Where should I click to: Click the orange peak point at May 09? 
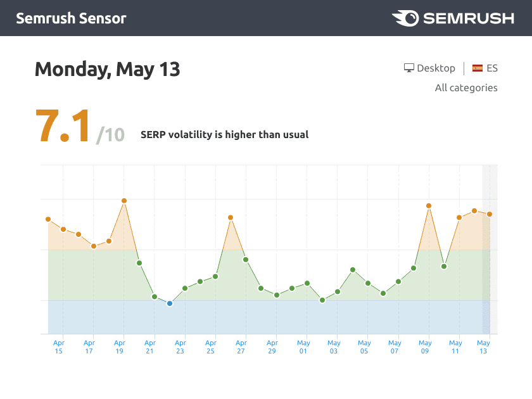[x=429, y=206]
